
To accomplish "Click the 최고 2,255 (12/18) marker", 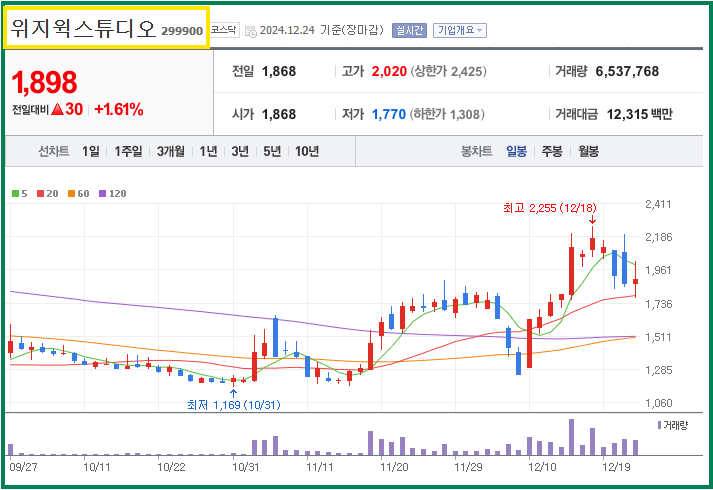I will pyautogui.click(x=550, y=208).
